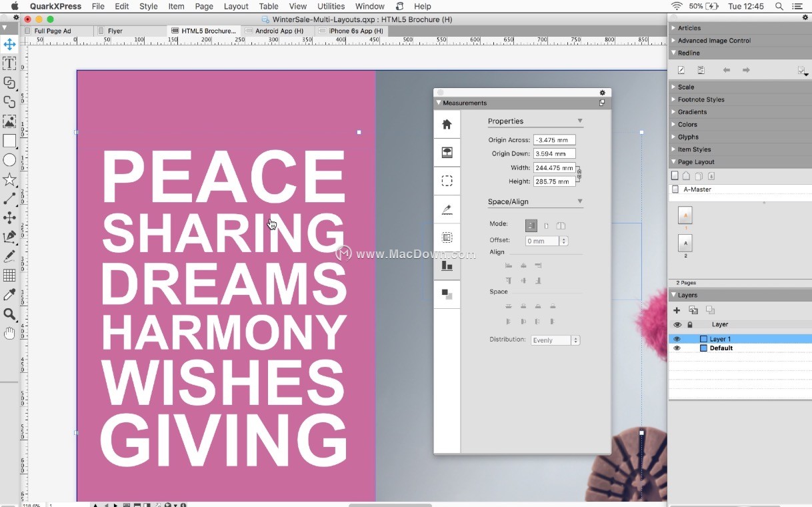Select the Oval Box tool
This screenshot has width=812, height=507.
(9, 160)
